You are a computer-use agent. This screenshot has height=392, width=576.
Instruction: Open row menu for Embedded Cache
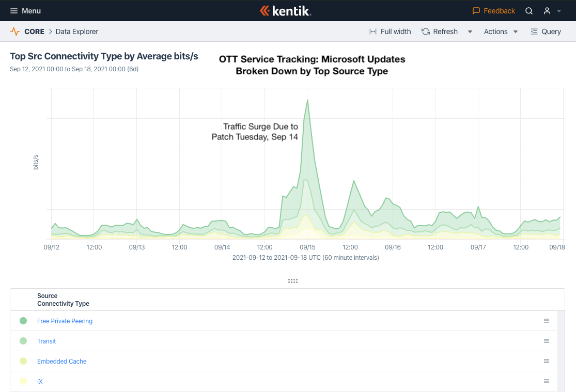click(546, 361)
